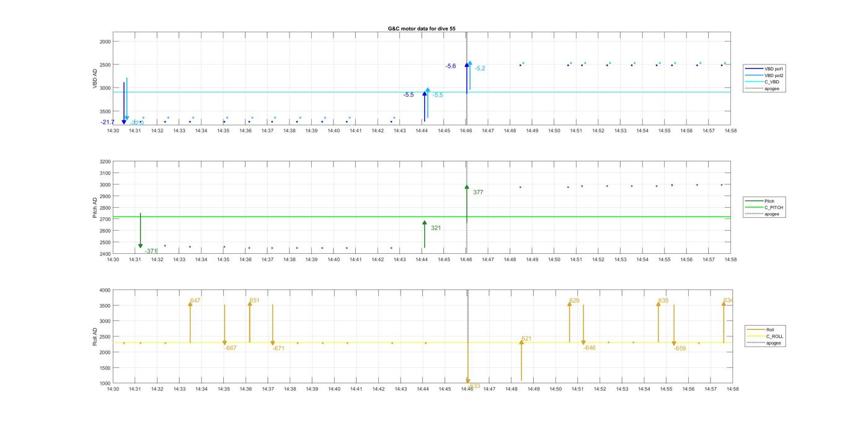
Task: Click the "14:58" time tick under the VBD plot
Action: pyautogui.click(x=730, y=131)
